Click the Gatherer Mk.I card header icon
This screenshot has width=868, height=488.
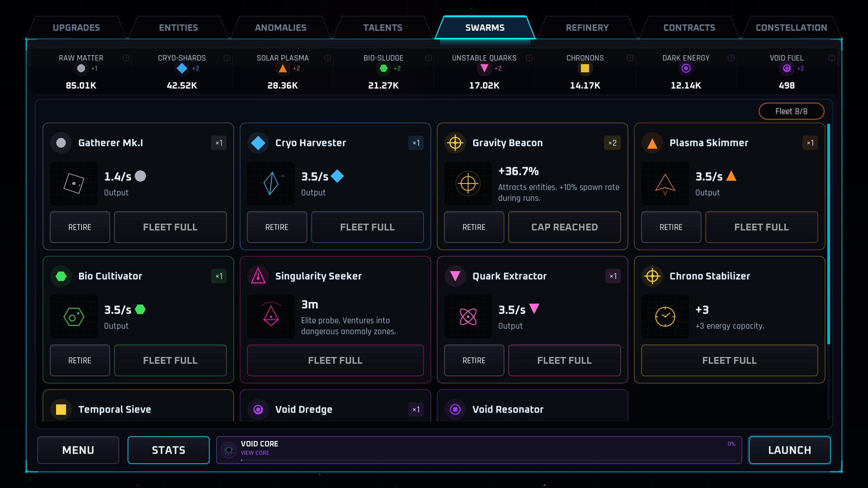coord(61,143)
